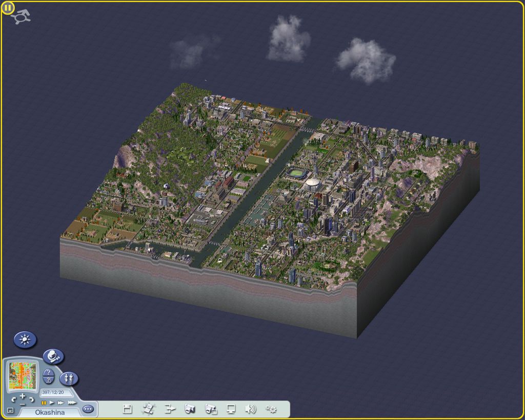
Task: Open the region view map icon
Action: coord(148,409)
